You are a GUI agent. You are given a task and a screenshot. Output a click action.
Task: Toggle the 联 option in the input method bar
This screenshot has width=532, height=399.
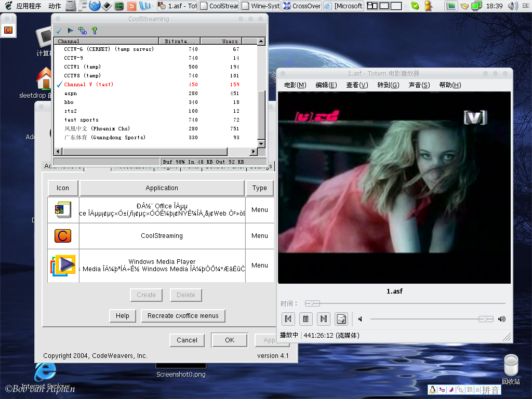(470, 390)
